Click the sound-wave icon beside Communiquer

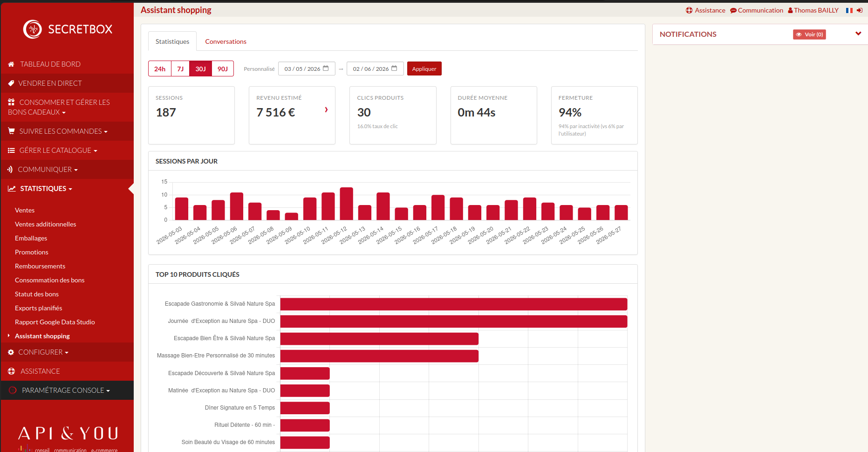point(10,170)
